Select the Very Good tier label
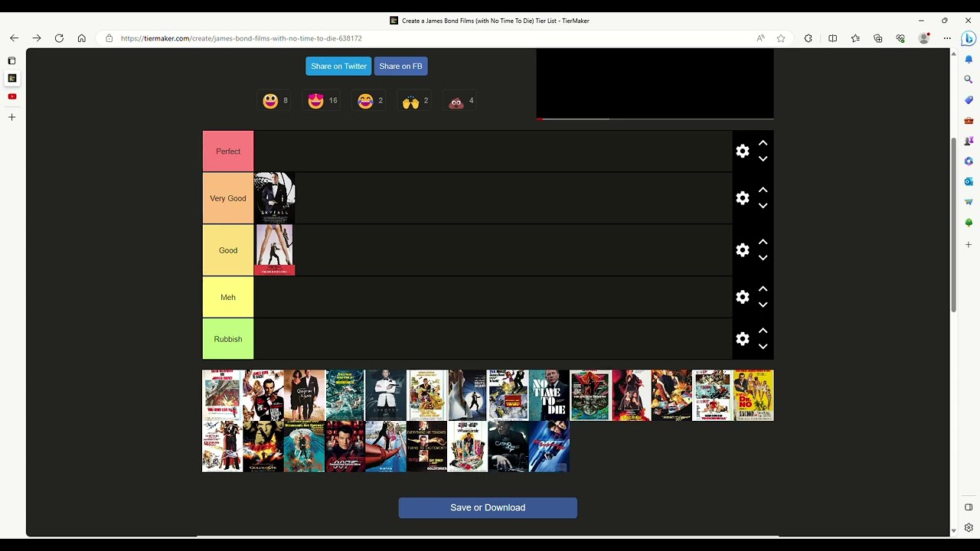The image size is (980, 551). tap(228, 198)
